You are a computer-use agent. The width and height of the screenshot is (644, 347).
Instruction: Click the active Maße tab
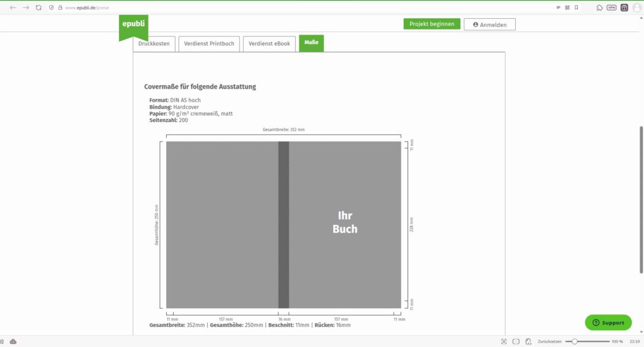pos(311,43)
